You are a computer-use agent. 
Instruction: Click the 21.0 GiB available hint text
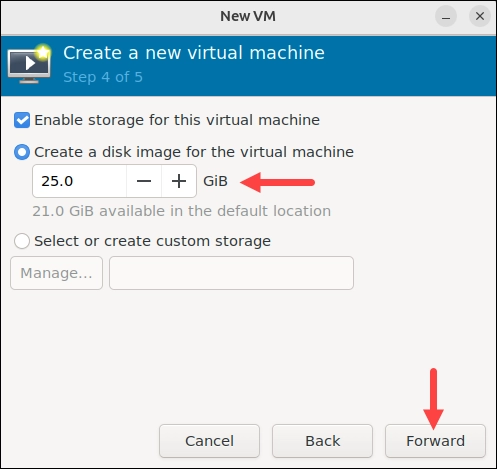[x=182, y=211]
